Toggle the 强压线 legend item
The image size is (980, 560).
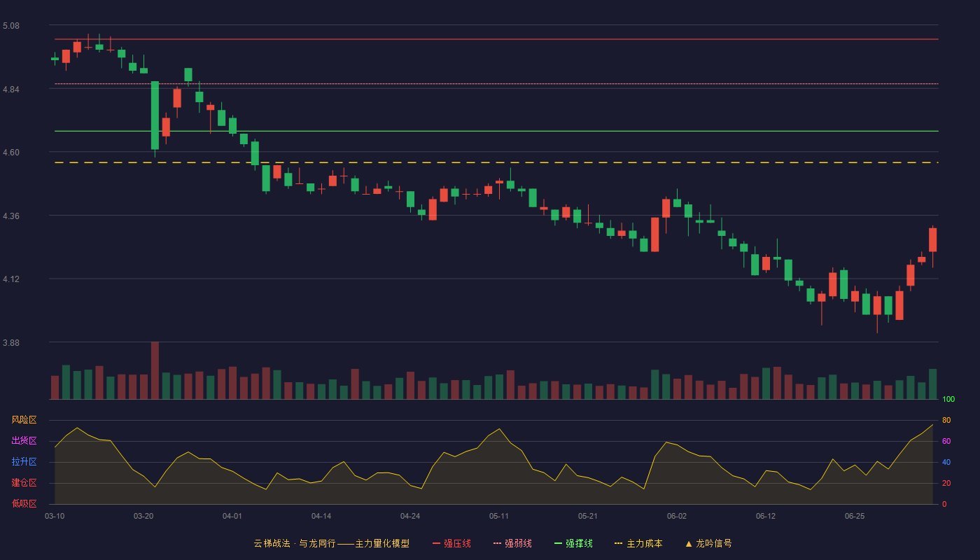tap(451, 543)
